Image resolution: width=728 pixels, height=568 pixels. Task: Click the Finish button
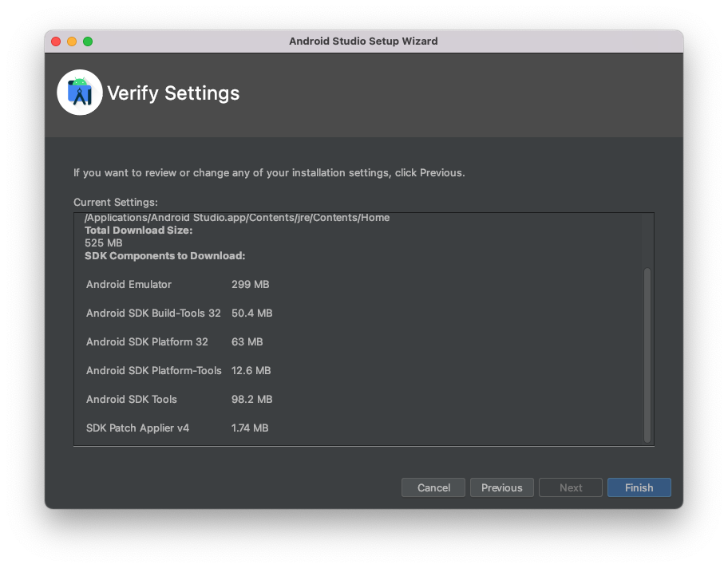639,487
